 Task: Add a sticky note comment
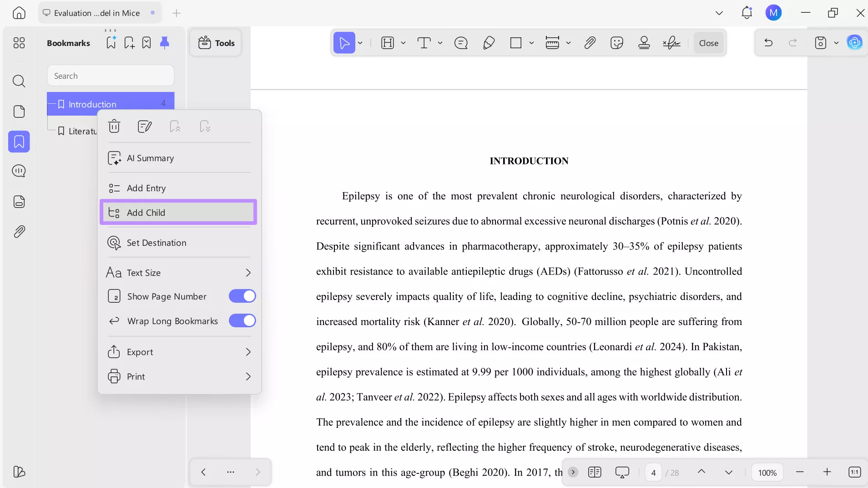tap(461, 43)
